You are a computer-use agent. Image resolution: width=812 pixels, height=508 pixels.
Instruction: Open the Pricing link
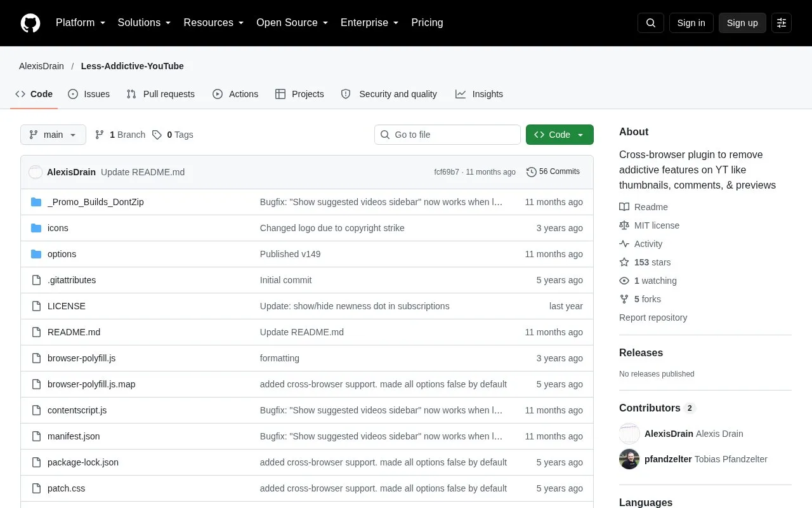pos(427,23)
